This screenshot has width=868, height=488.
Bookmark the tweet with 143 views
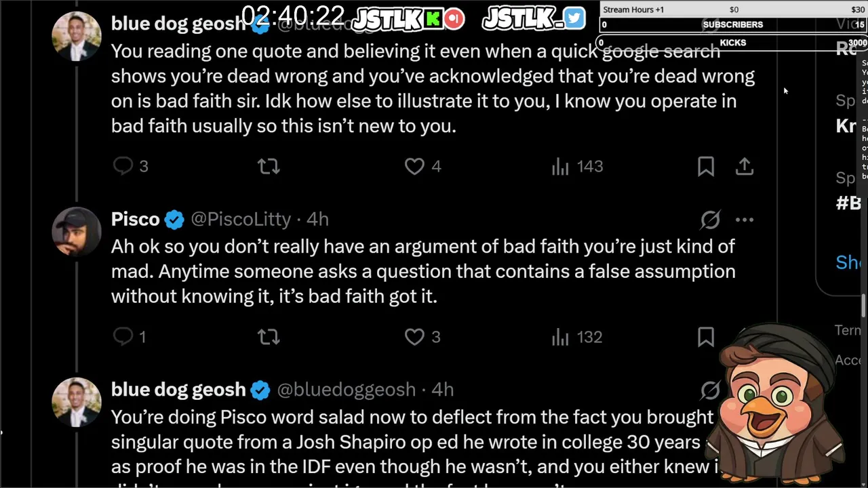[x=706, y=166]
